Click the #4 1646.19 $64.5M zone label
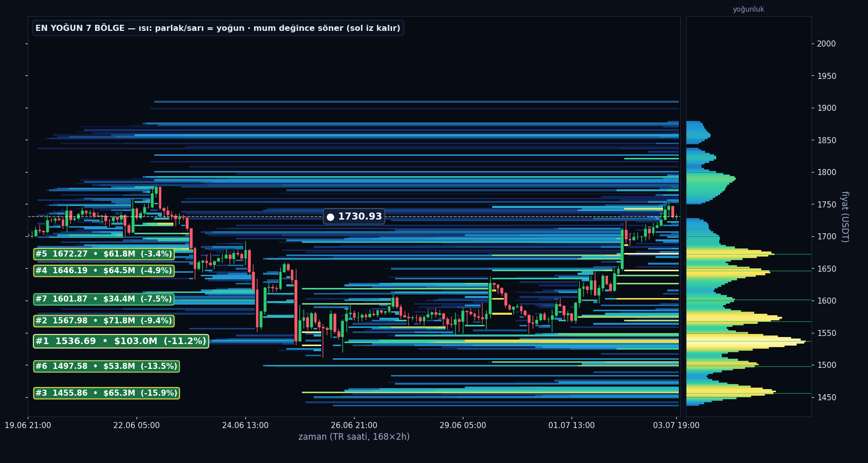 104,271
